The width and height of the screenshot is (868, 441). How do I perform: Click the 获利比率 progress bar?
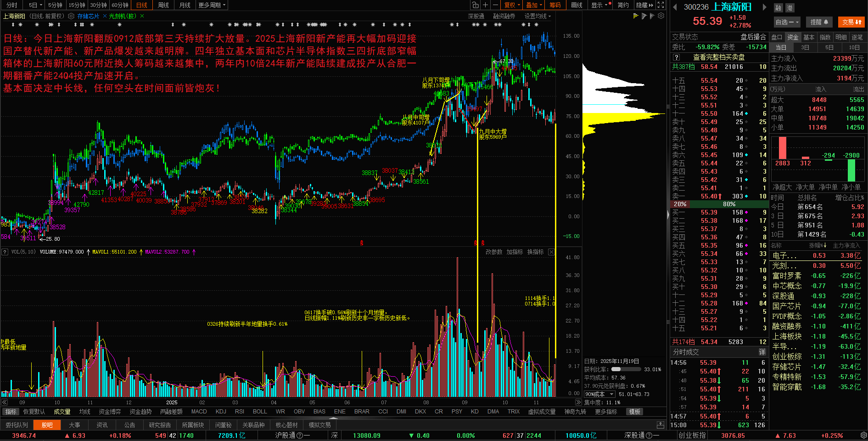(x=626, y=369)
